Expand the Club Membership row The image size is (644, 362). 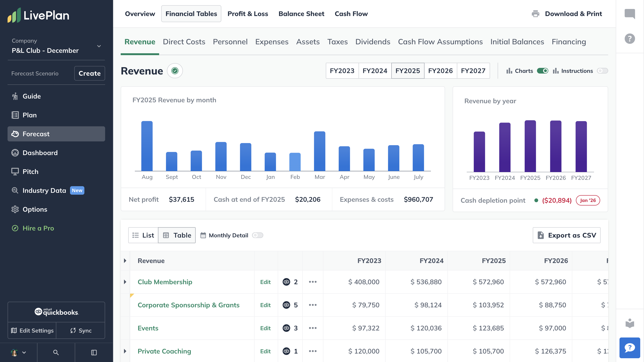pos(125,282)
